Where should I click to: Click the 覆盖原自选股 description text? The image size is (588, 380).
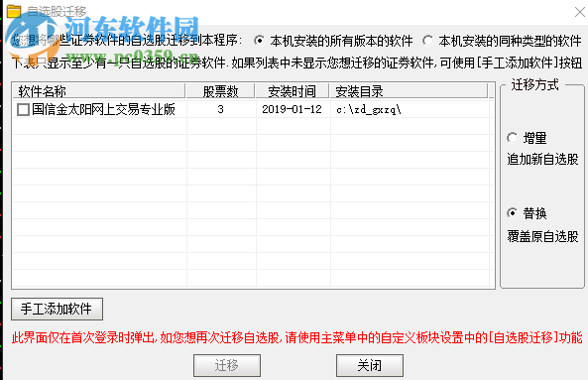coord(542,237)
